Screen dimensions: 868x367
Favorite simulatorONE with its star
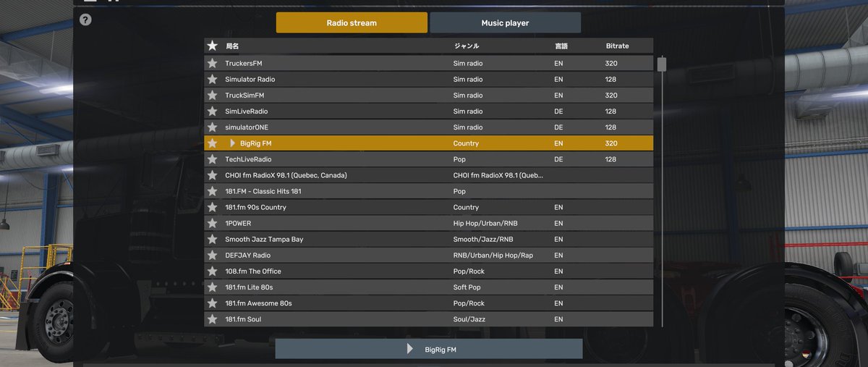click(x=212, y=127)
